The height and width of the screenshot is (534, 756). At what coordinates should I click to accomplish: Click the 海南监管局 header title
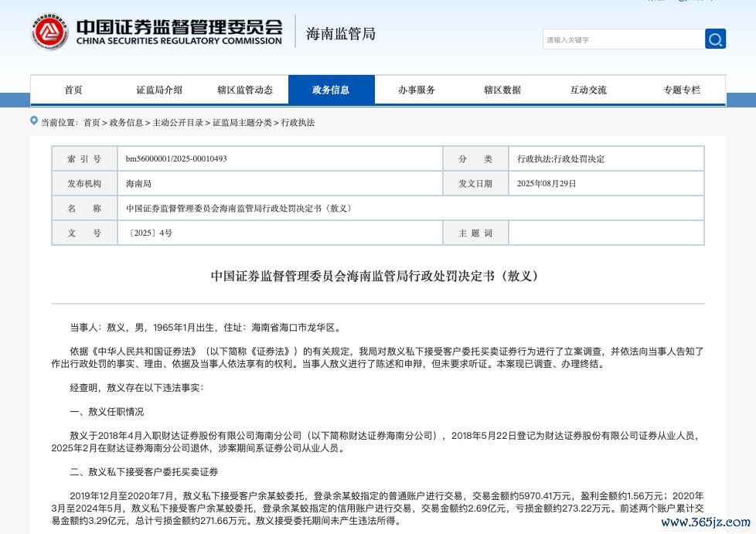pos(340,34)
